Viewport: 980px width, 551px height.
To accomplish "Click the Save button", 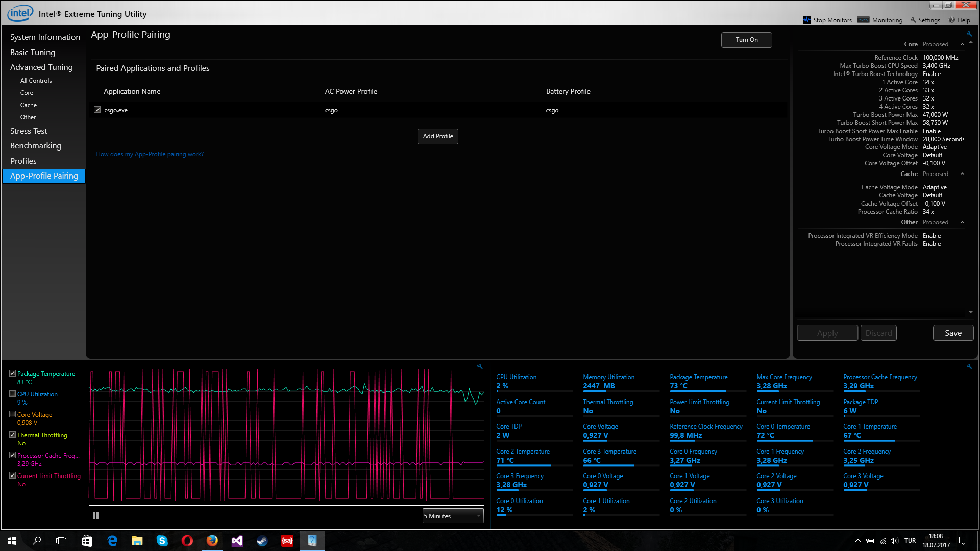I will point(953,333).
